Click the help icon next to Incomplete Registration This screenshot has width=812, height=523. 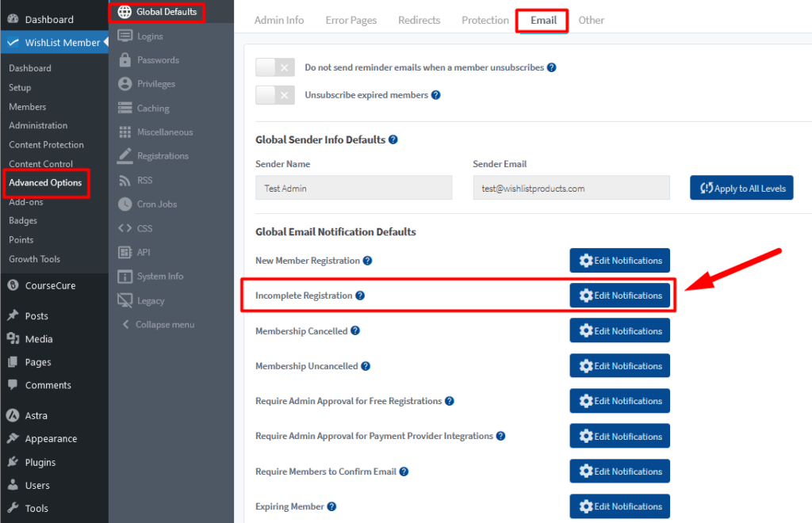(360, 296)
